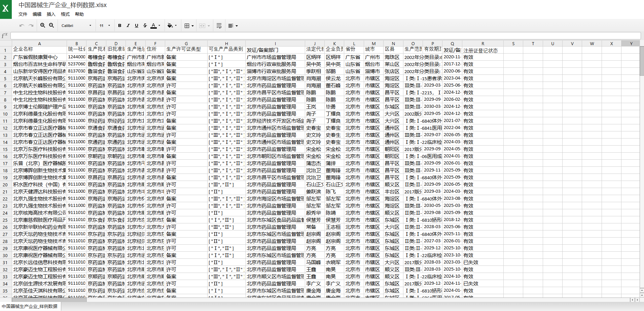Click inside the formula bar input
Viewport: 644px width, 311px height.
tap(325, 36)
